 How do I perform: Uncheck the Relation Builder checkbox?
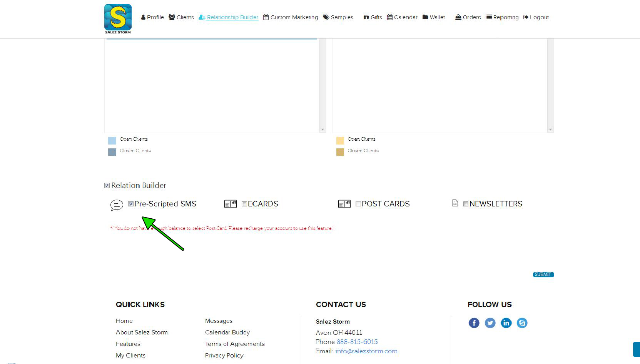point(107,186)
